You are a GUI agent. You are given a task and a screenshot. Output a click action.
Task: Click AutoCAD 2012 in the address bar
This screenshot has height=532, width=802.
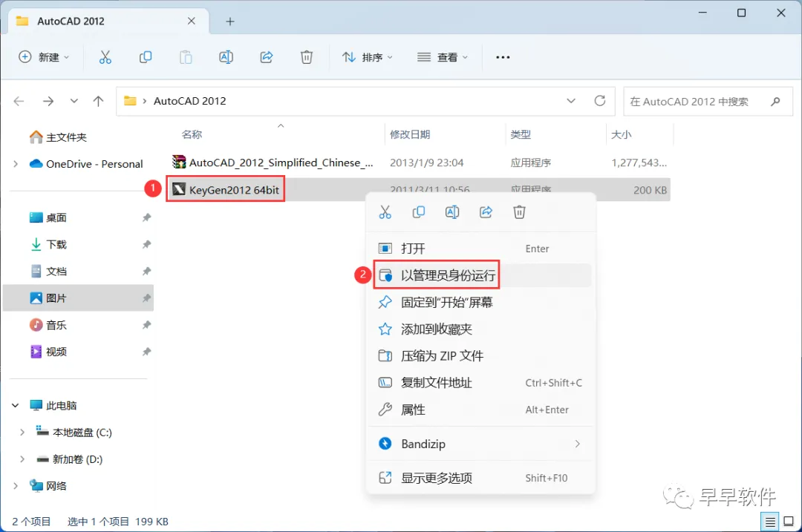coord(190,101)
